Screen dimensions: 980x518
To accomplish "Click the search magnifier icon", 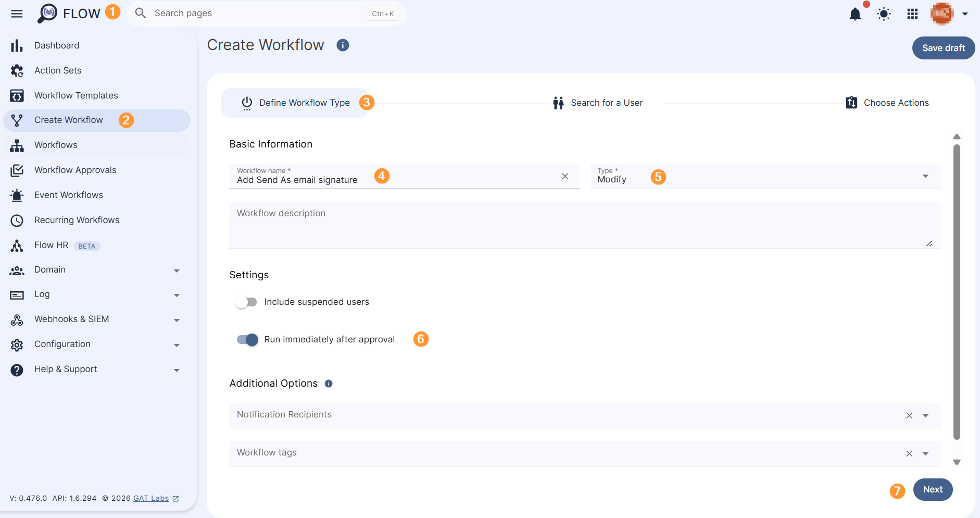I will click(141, 13).
